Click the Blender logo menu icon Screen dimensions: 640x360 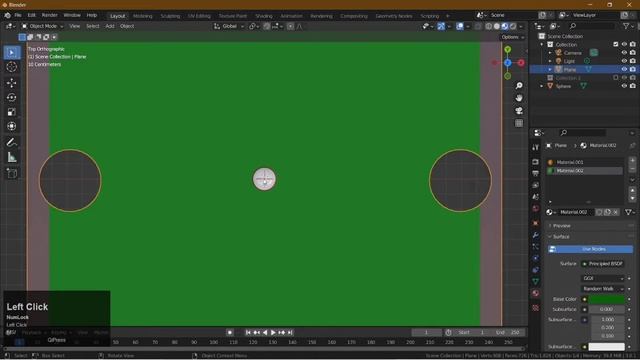pyautogui.click(x=7, y=15)
